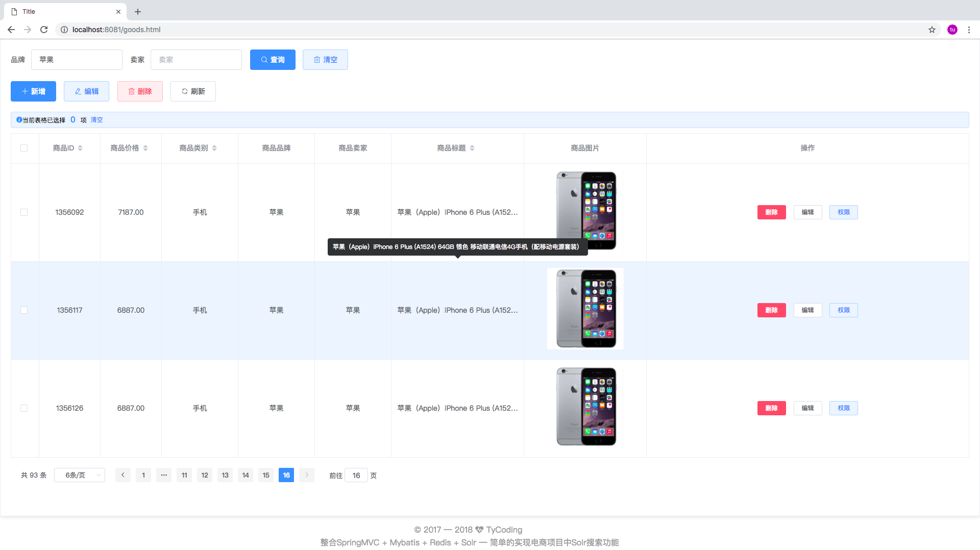Image resolution: width=980 pixels, height=550 pixels.
Task: Click the 商品卖家 column header
Action: (353, 148)
